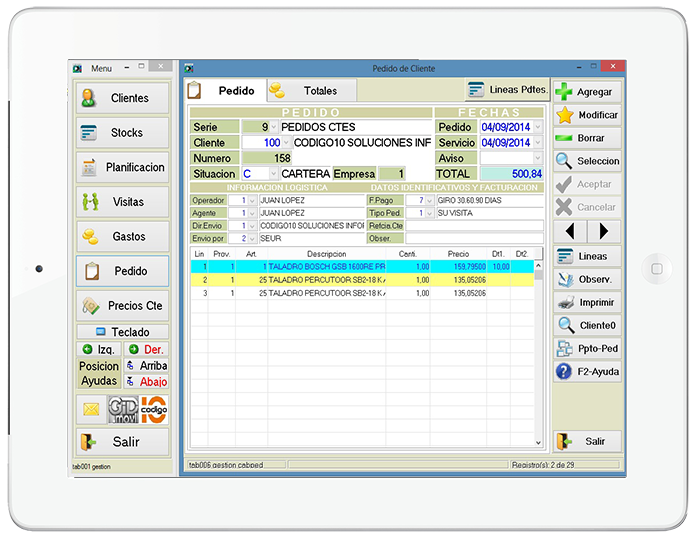Click the Agregar green plus button
The height and width of the screenshot is (548, 700).
pyautogui.click(x=587, y=91)
